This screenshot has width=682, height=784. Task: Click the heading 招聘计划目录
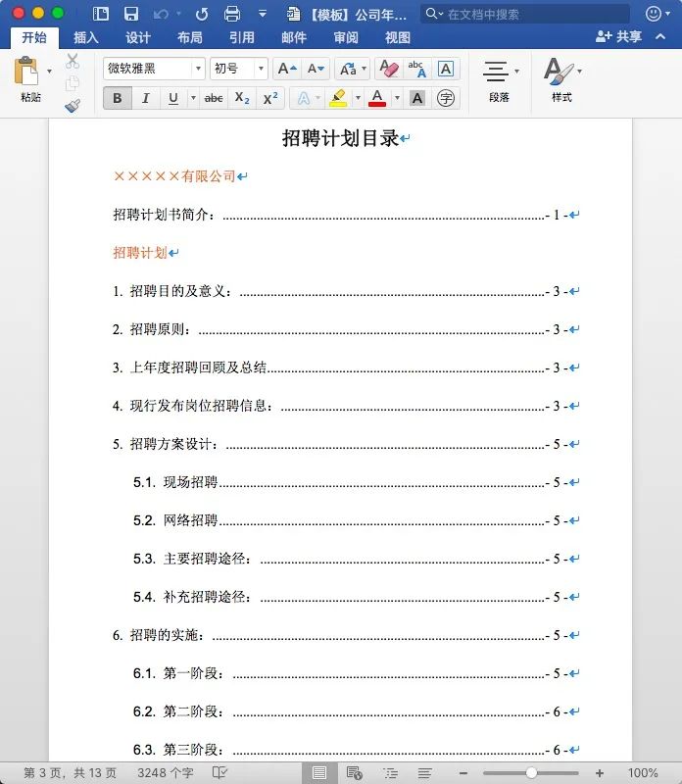coord(340,138)
